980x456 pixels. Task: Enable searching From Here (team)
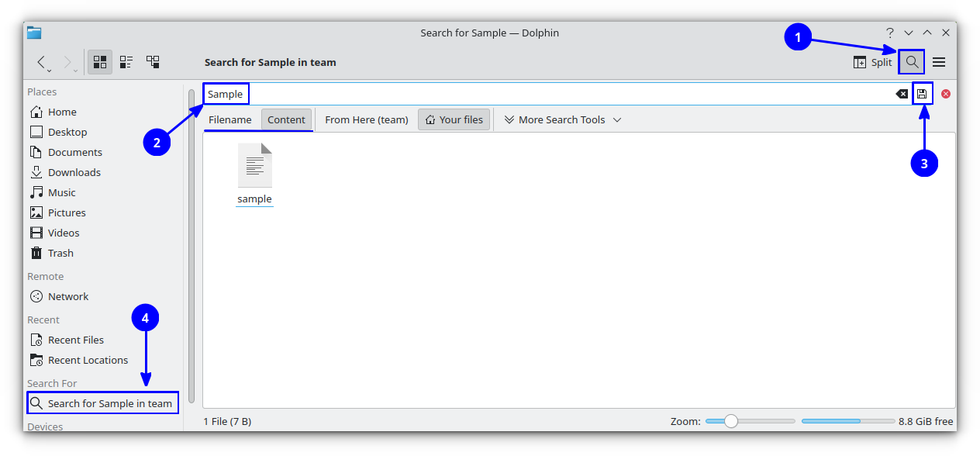pos(366,119)
